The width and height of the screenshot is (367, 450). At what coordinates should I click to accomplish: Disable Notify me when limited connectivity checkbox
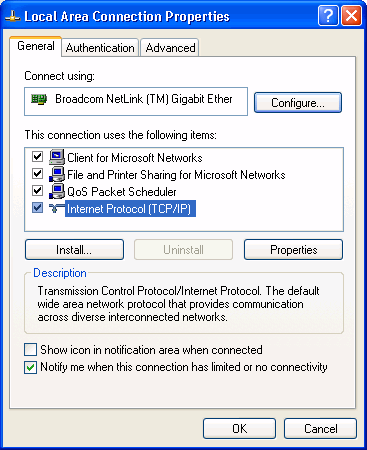click(x=30, y=367)
